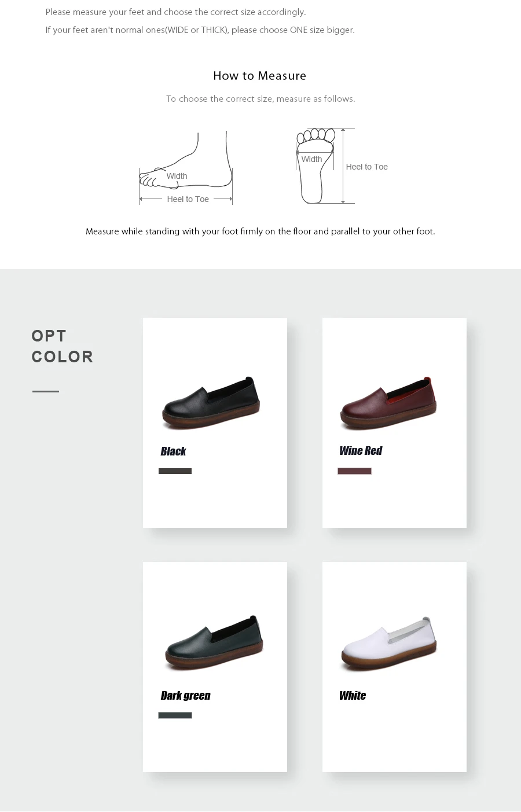Click the black shoe image
Viewport: 521px width, 812px height.
point(211,403)
